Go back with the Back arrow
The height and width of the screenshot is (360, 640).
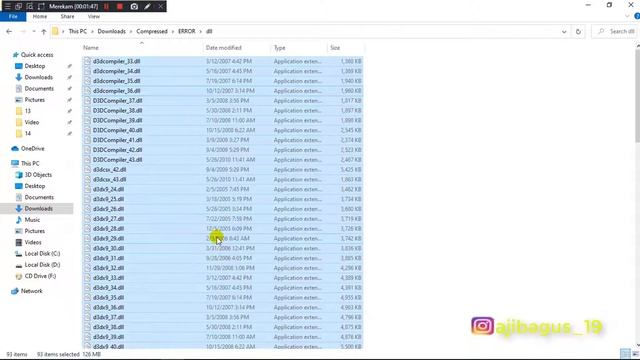(x=9, y=31)
